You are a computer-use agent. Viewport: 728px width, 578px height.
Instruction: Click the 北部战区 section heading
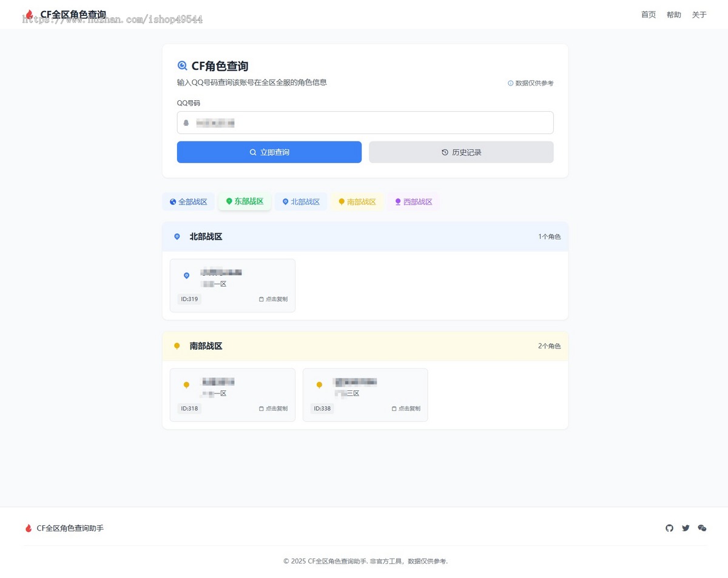click(206, 237)
